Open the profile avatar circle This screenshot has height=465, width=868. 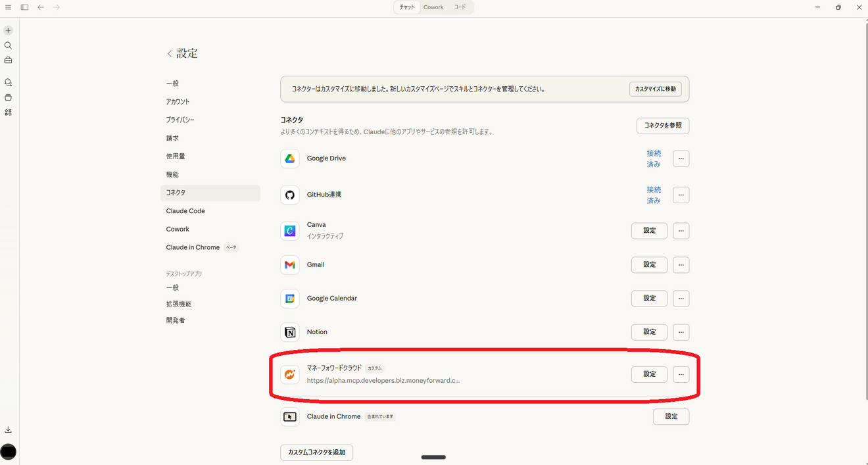[8, 452]
